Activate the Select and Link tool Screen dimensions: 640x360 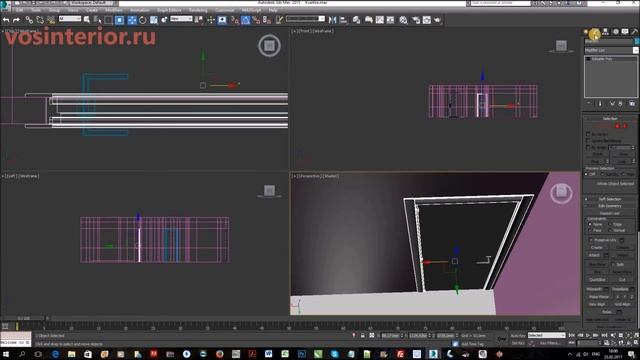pos(29,20)
